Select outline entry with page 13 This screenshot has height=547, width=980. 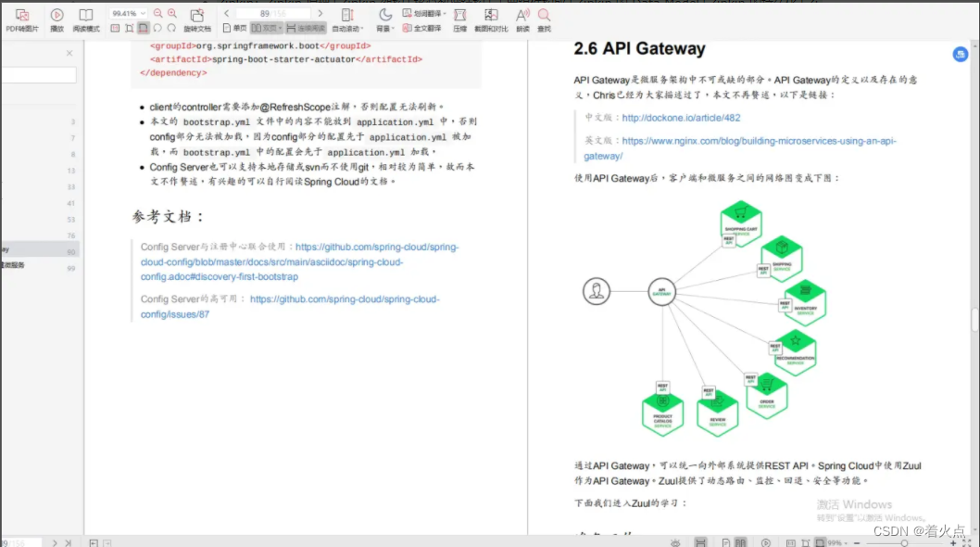tap(40, 171)
